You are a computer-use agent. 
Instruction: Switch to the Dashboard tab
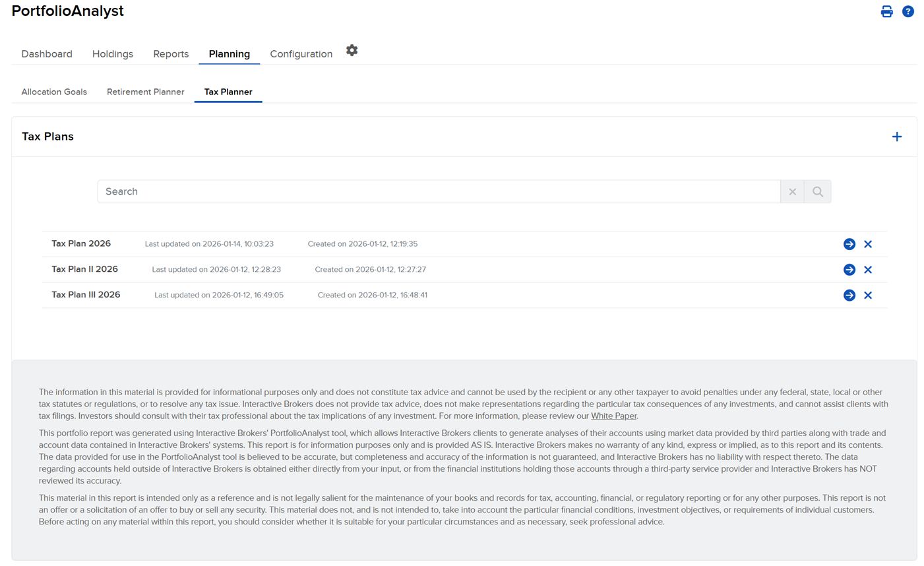coord(47,53)
